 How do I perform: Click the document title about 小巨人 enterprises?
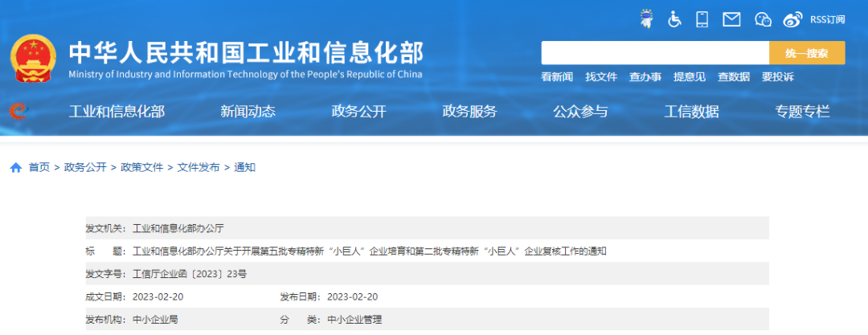click(x=370, y=251)
